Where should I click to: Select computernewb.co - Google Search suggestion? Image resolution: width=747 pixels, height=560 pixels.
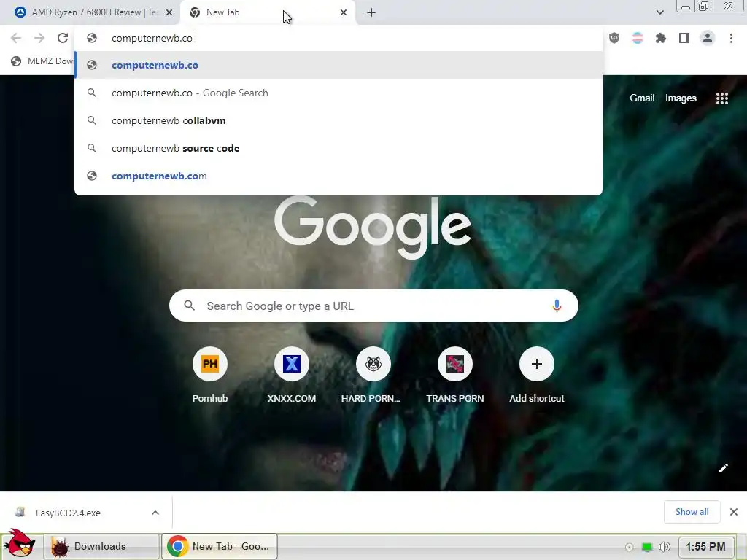[x=338, y=93]
